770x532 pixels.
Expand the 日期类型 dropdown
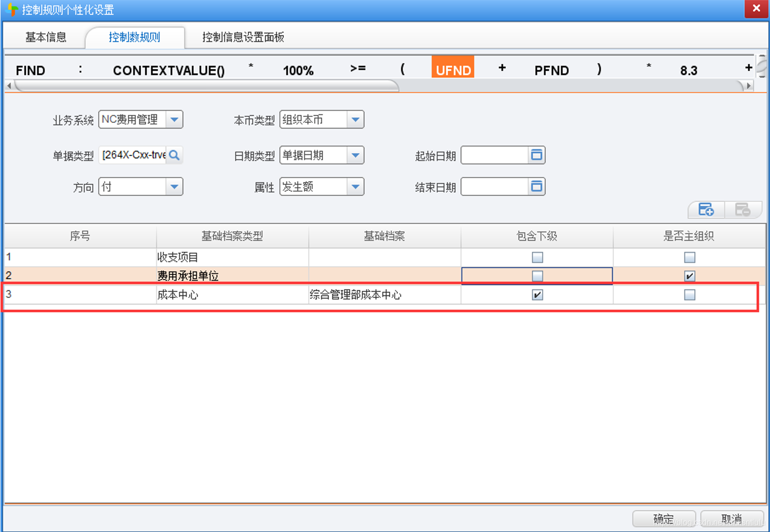355,155
